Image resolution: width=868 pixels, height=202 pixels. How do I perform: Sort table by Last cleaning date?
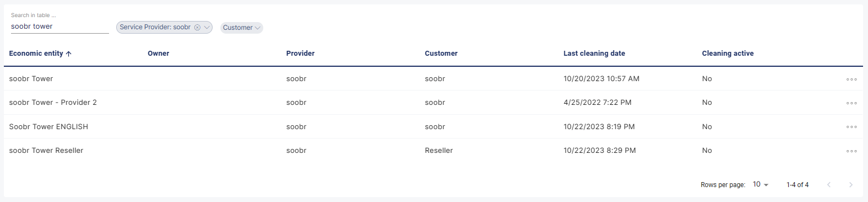click(x=594, y=54)
